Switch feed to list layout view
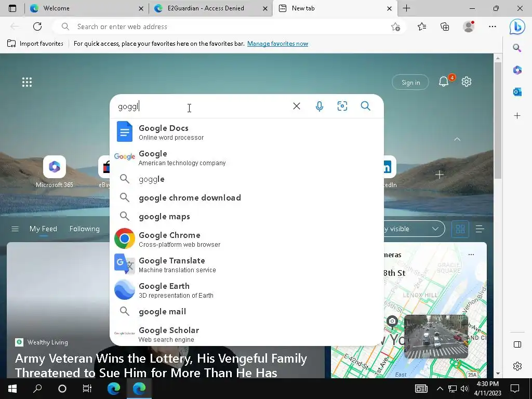532x399 pixels. (480, 229)
